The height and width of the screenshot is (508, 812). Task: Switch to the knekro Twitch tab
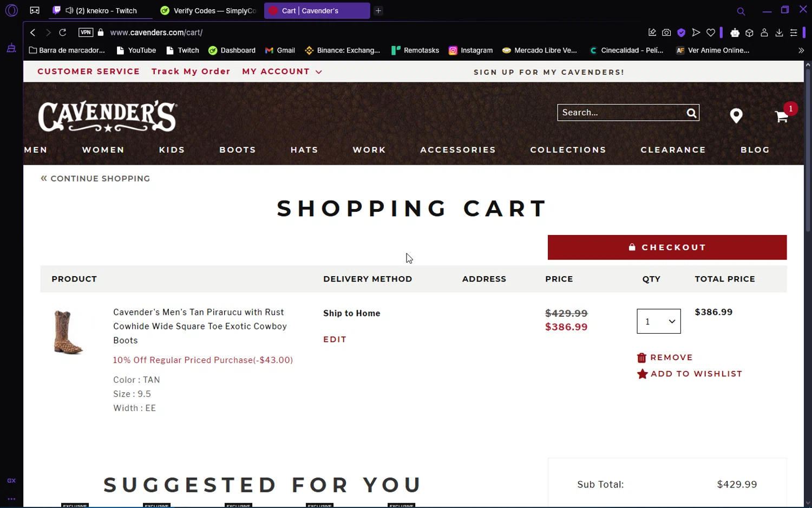click(x=101, y=11)
